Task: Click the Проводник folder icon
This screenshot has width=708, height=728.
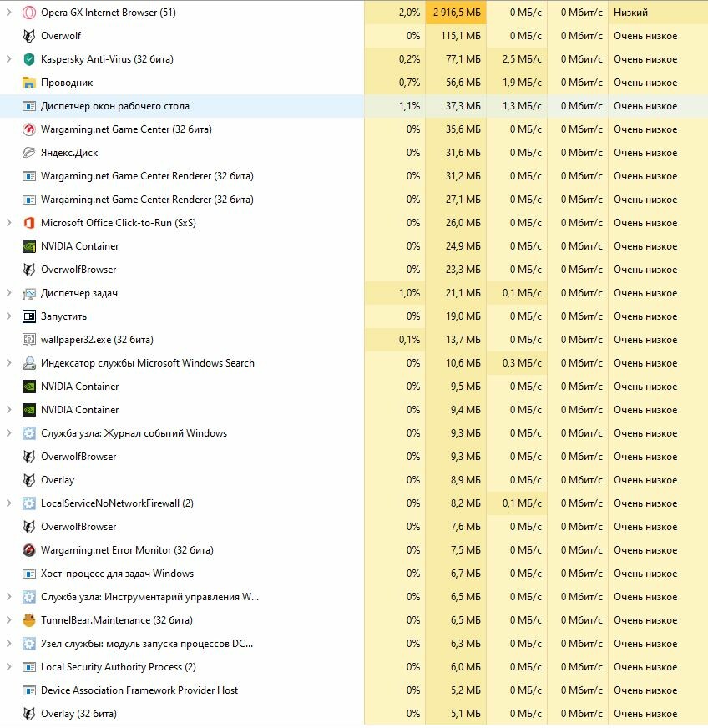Action: 28,83
